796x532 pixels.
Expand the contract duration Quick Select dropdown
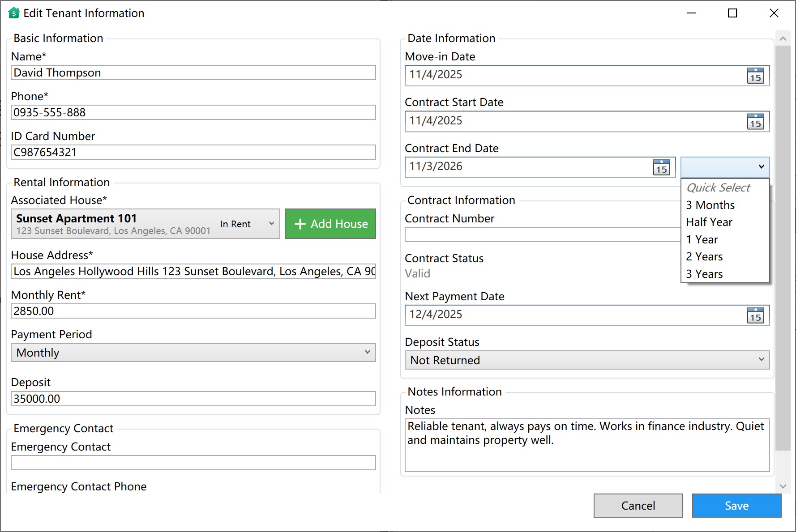coord(724,167)
